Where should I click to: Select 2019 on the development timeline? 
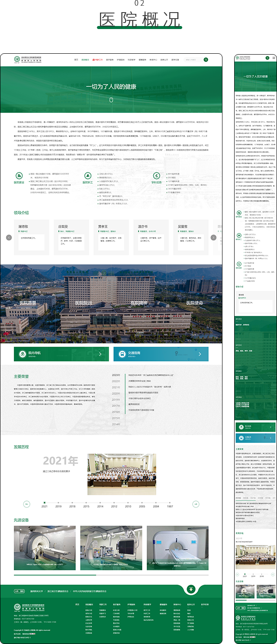tap(58, 494)
